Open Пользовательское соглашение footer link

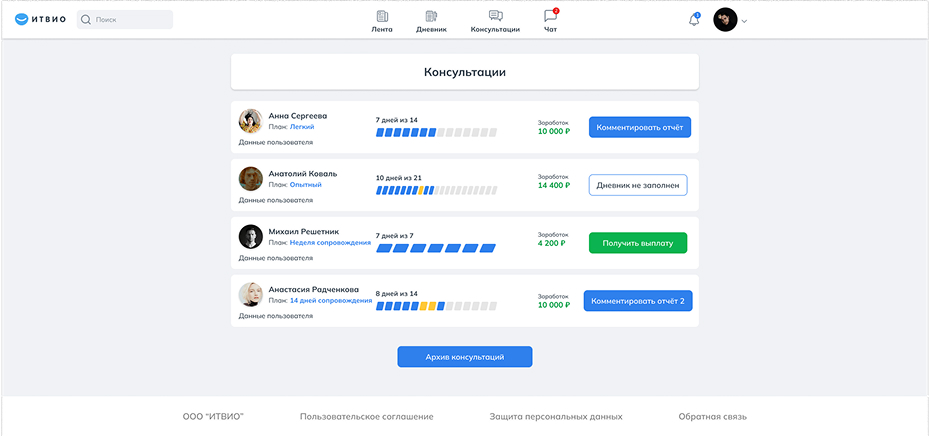tap(367, 416)
